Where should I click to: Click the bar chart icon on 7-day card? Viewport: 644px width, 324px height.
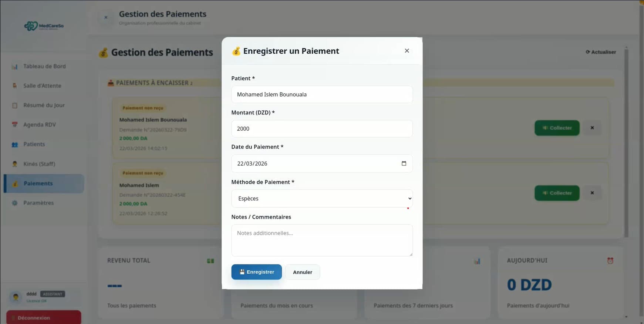[477, 261]
